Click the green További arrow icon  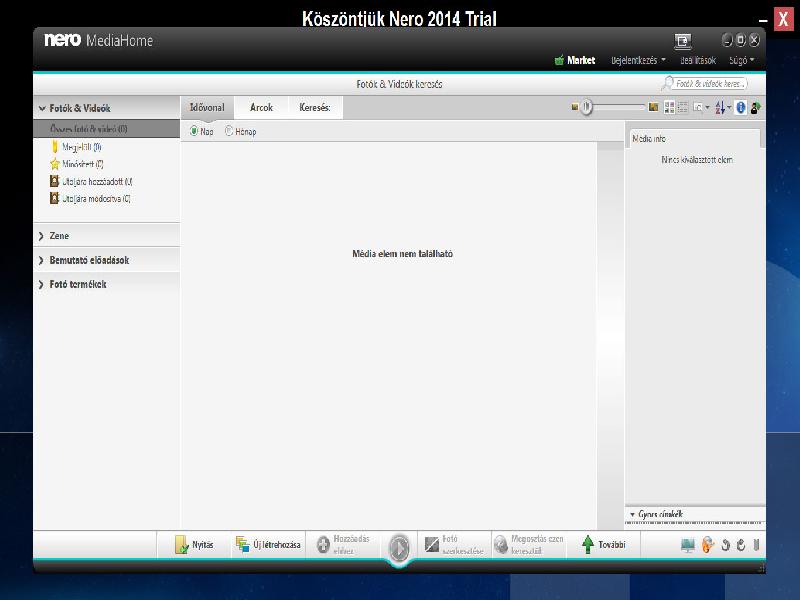588,544
